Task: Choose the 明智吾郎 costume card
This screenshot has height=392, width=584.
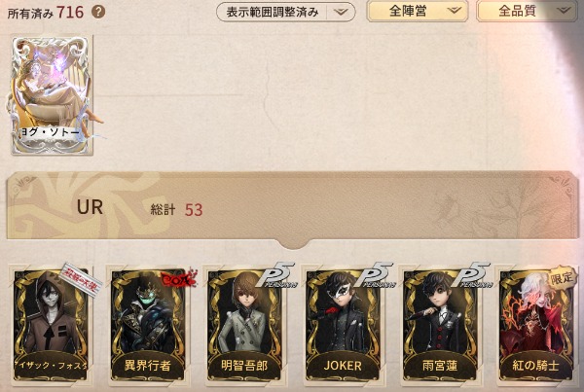Action: (x=245, y=326)
